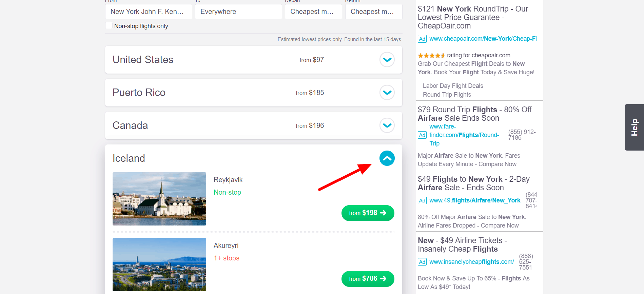Image resolution: width=644 pixels, height=294 pixels.
Task: Expand Canada destination list chevron
Action: point(387,125)
